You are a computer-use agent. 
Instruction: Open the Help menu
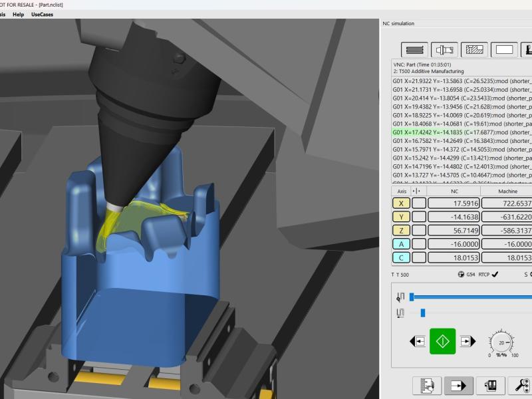18,14
